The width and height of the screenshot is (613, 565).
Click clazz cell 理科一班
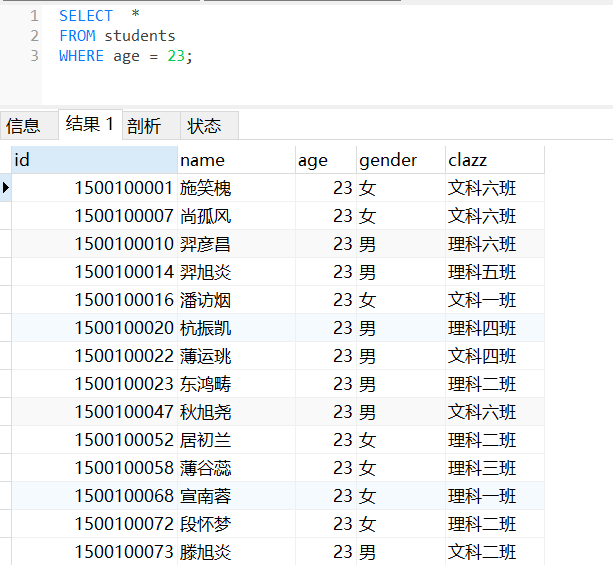495,496
